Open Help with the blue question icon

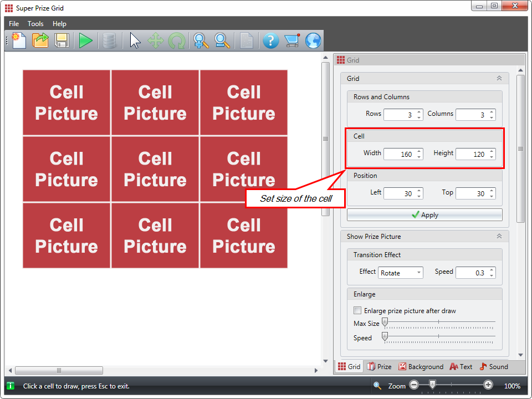[x=270, y=40]
